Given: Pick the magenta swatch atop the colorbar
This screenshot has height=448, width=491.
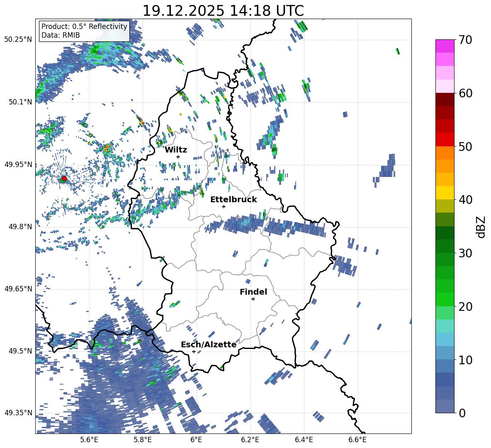Looking at the screenshot, I should pos(445,46).
